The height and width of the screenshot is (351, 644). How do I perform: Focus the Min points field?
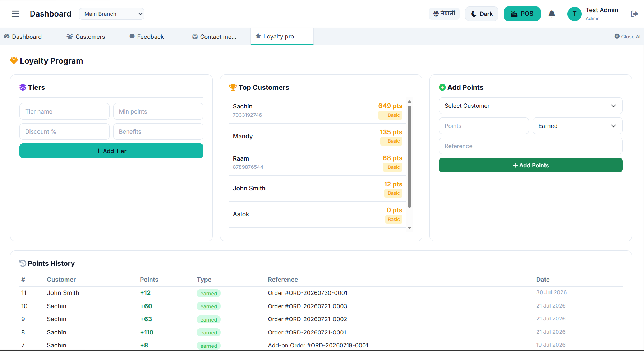158,111
